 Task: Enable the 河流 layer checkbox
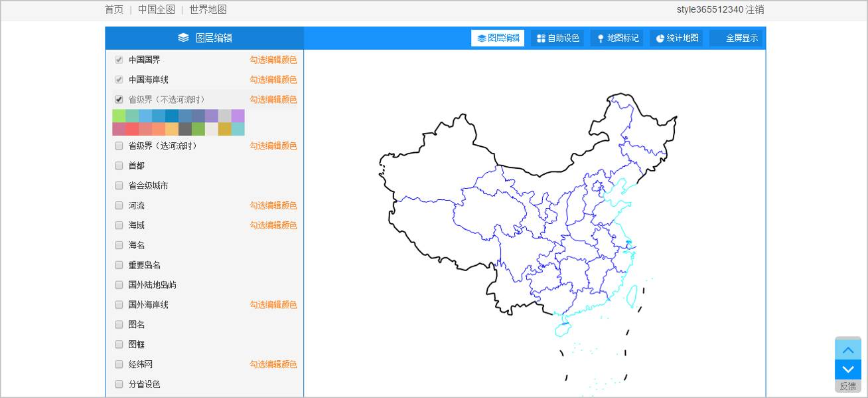119,205
